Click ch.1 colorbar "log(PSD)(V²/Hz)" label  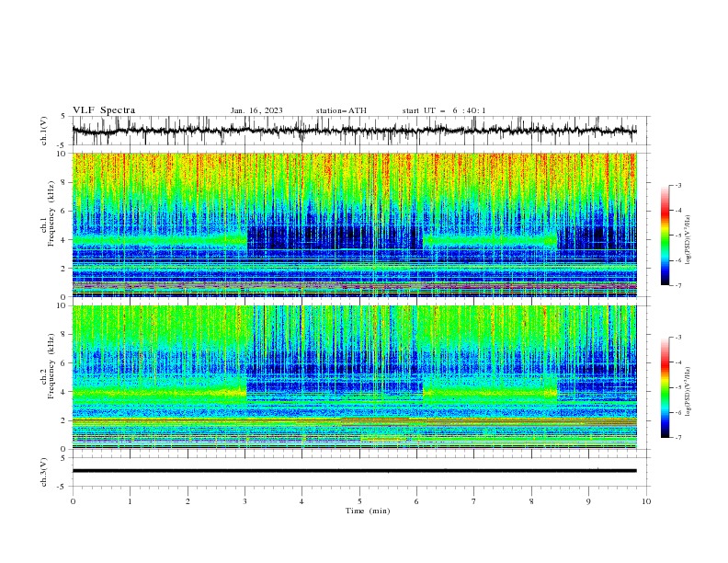click(x=688, y=240)
